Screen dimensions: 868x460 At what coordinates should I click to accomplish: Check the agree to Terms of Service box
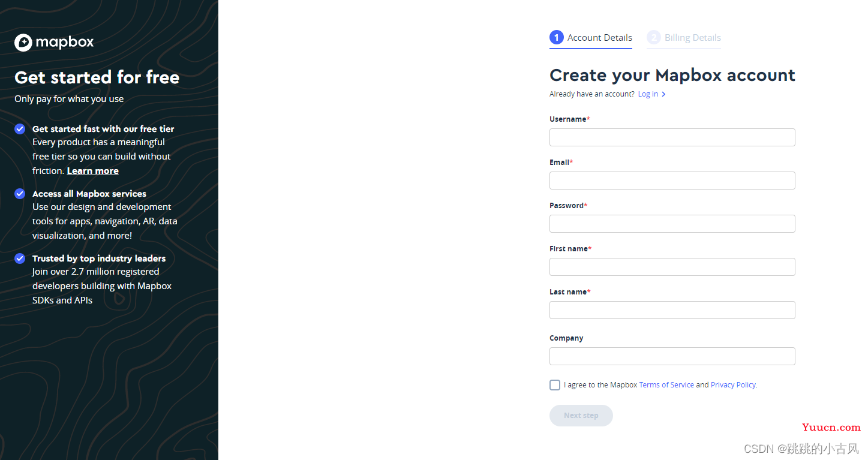(555, 385)
